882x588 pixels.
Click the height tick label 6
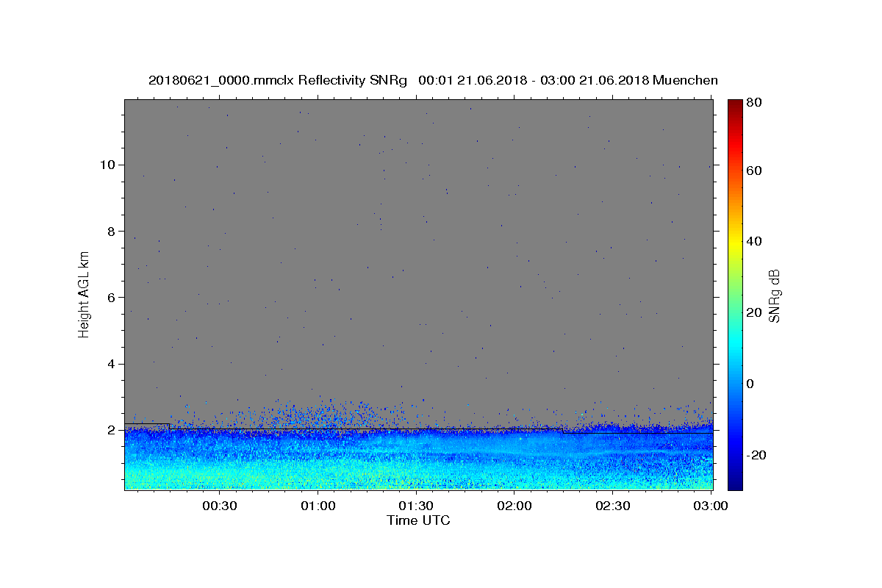pos(111,298)
